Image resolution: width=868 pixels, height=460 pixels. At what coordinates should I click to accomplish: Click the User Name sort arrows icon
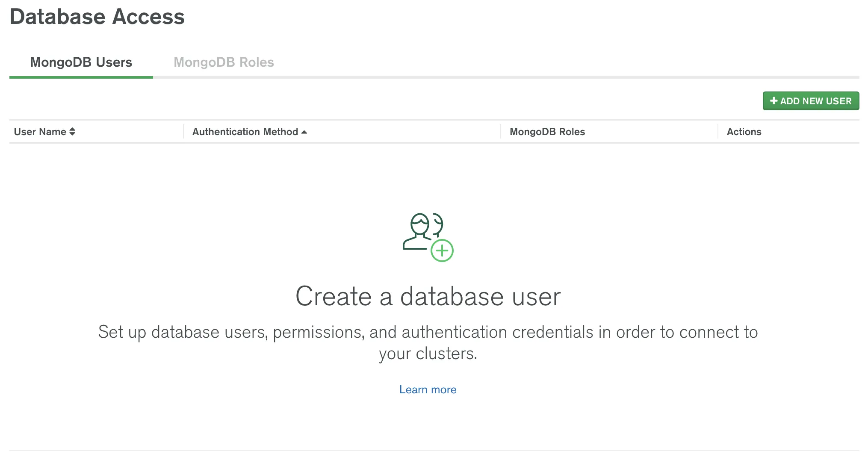(72, 132)
